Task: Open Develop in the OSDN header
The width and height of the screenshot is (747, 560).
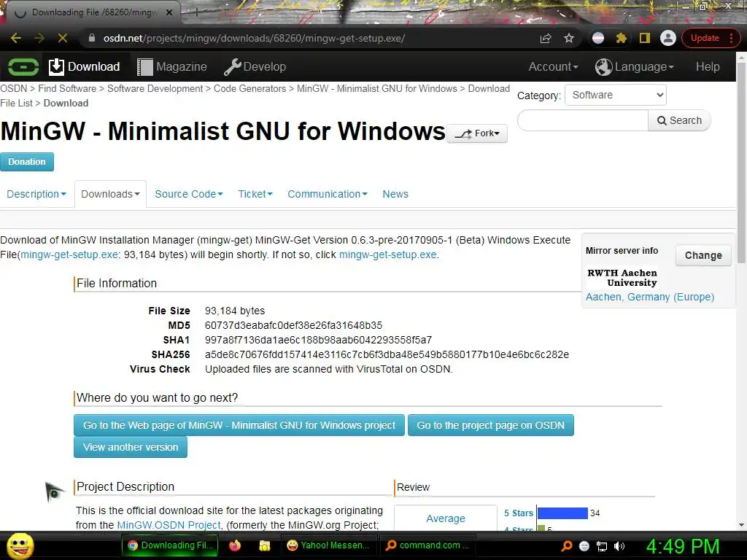Action: click(x=255, y=66)
